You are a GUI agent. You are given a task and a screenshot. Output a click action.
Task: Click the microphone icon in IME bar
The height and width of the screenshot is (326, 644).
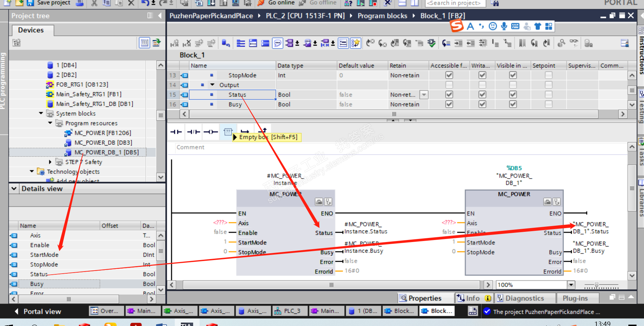coord(504,26)
